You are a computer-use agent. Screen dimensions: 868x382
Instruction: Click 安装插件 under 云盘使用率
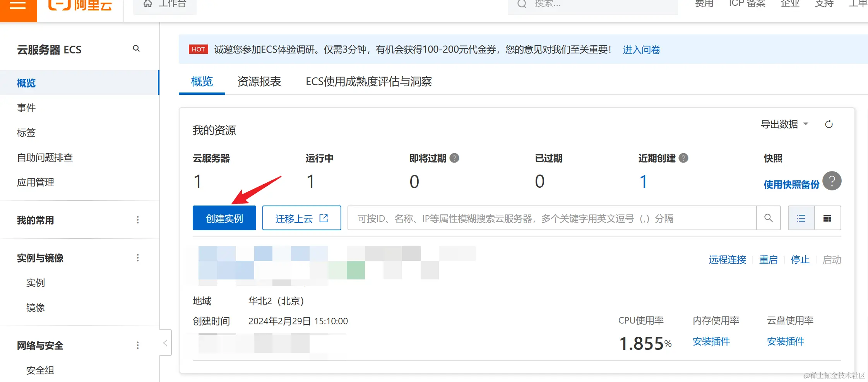[x=786, y=341]
